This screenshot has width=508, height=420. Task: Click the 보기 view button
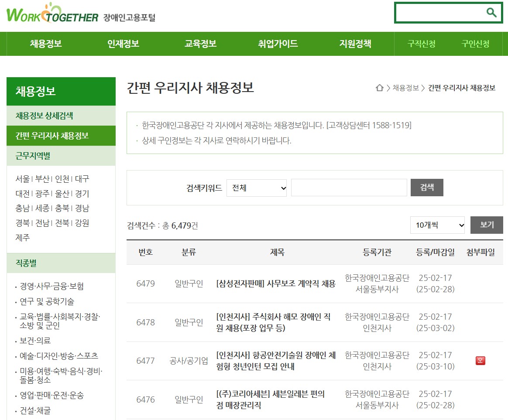pos(486,225)
